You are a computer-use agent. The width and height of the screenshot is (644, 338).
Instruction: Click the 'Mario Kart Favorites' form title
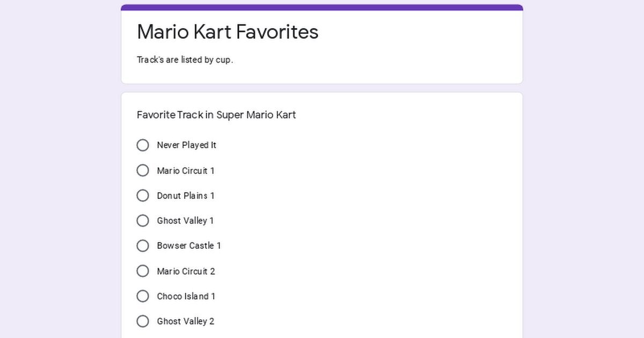pyautogui.click(x=228, y=32)
